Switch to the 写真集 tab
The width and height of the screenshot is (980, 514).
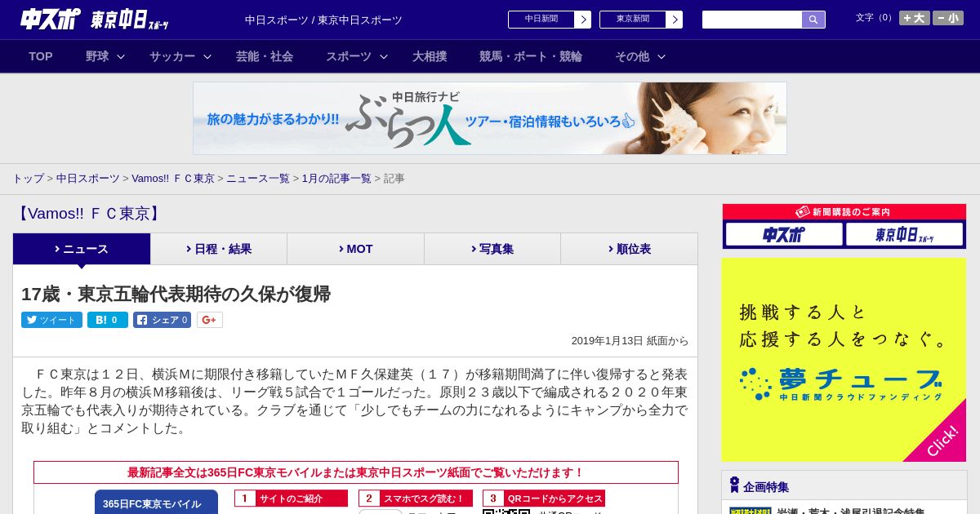coord(492,249)
